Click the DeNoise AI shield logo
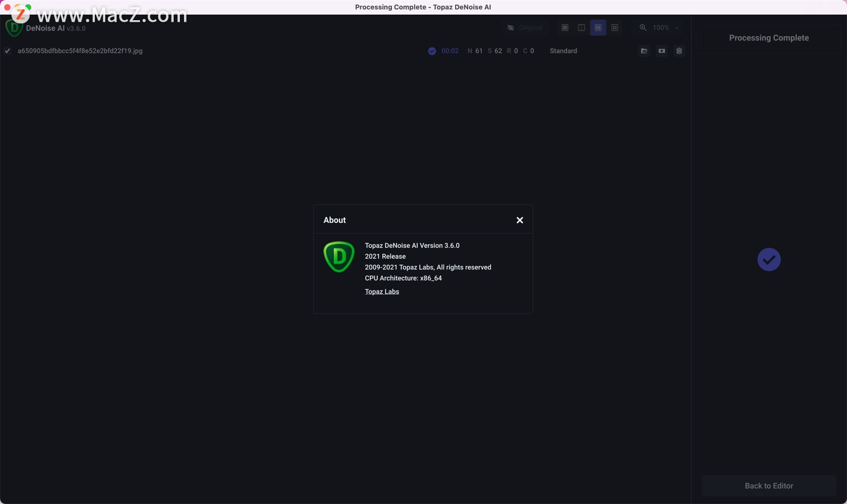The width and height of the screenshot is (847, 504). pos(13,28)
